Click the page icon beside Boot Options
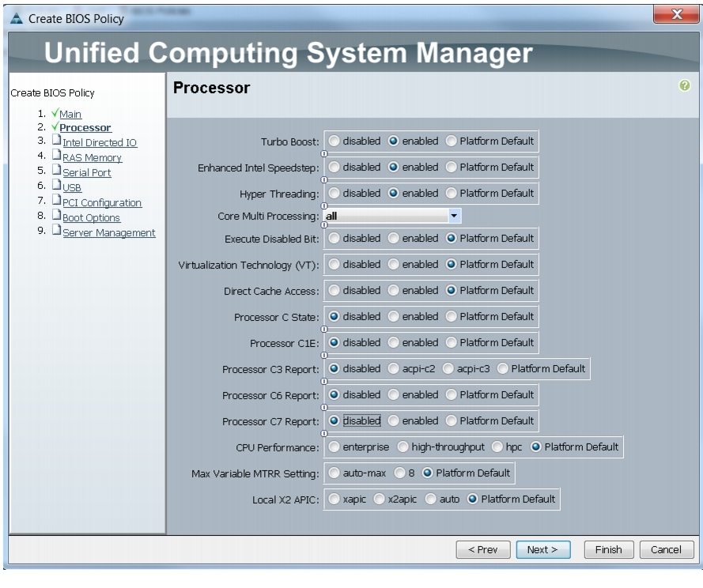This screenshot has width=703, height=588. (56, 215)
